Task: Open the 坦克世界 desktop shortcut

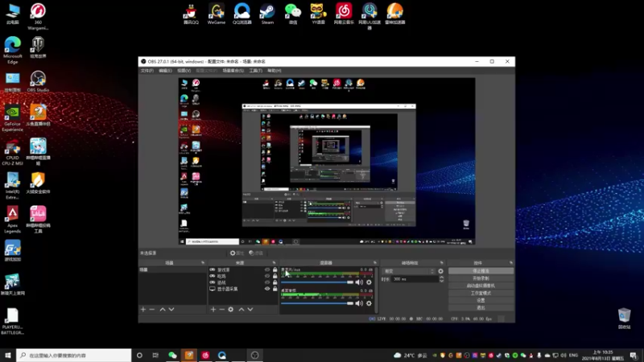Action: (38, 47)
